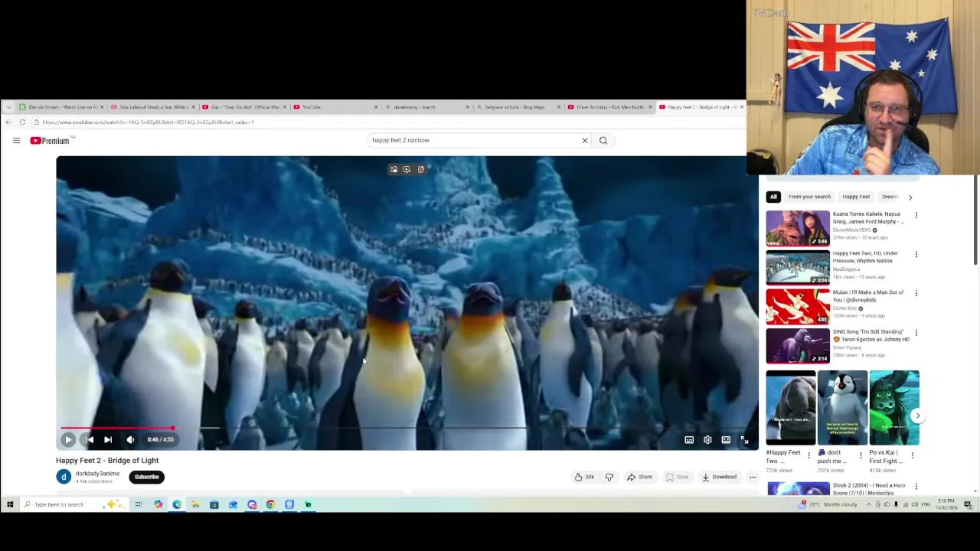Select 'From your search' filter chip

(809, 197)
